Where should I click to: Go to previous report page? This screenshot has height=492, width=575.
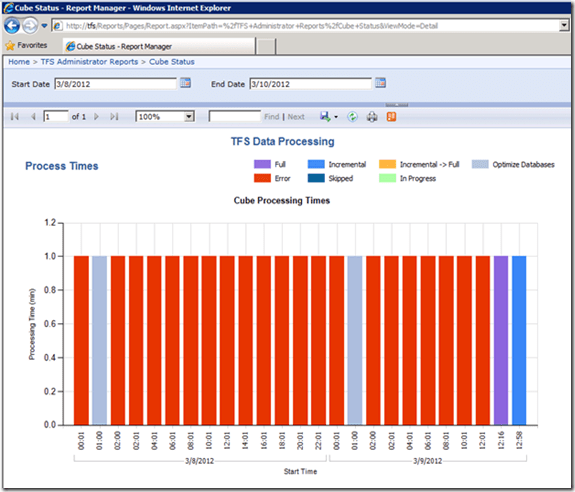pos(33,117)
